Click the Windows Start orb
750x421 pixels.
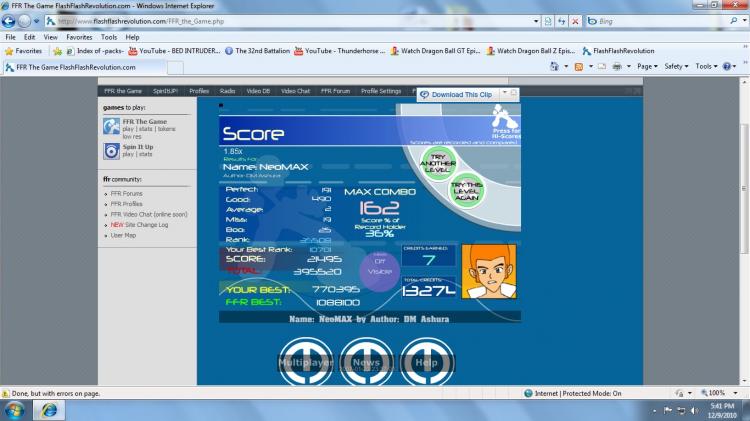pyautogui.click(x=14, y=410)
